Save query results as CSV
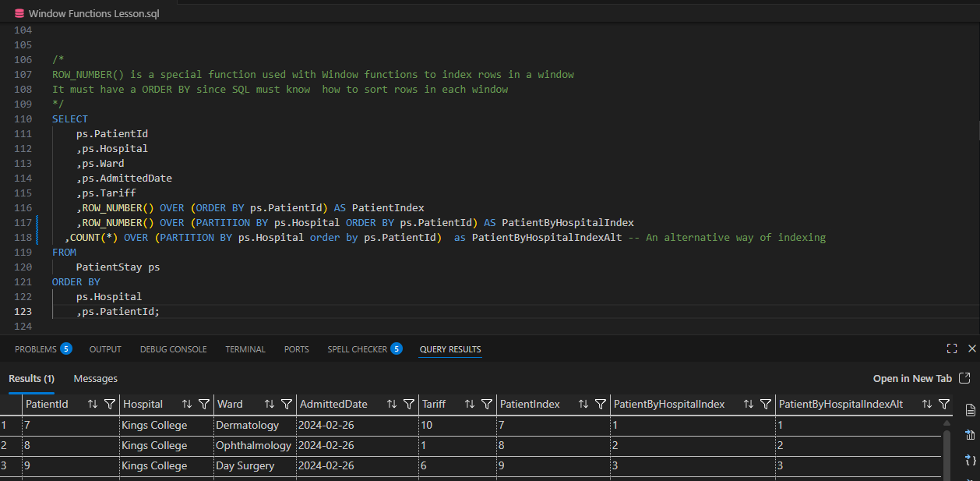Screen dimensions: 980x481 [968, 411]
